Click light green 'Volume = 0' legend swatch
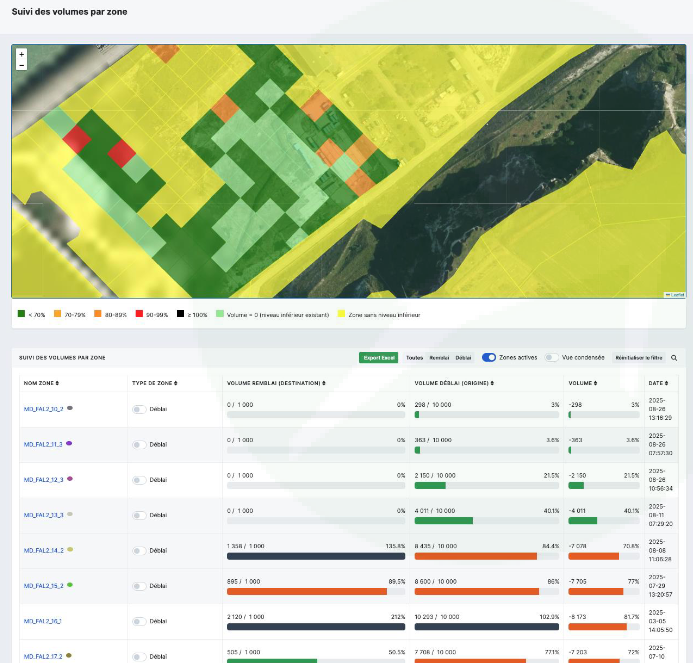693x665 pixels. (220, 314)
